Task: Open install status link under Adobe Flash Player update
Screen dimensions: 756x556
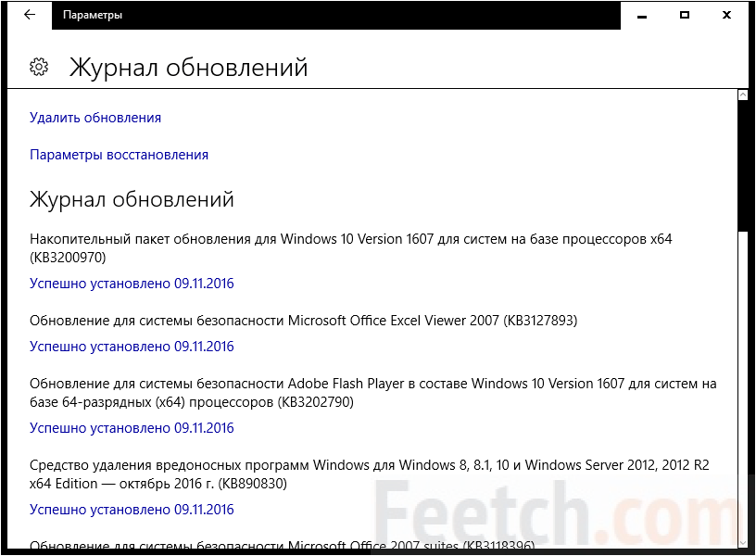Action: pyautogui.click(x=132, y=428)
